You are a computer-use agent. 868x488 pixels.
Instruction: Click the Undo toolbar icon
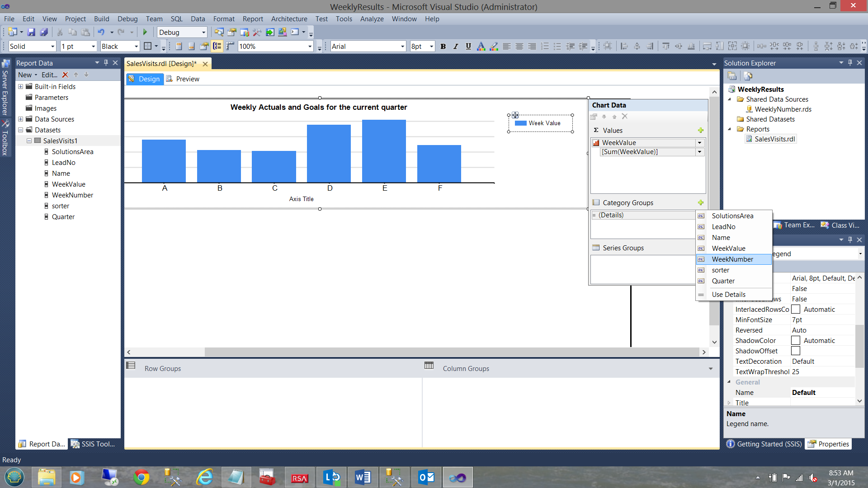click(x=101, y=32)
